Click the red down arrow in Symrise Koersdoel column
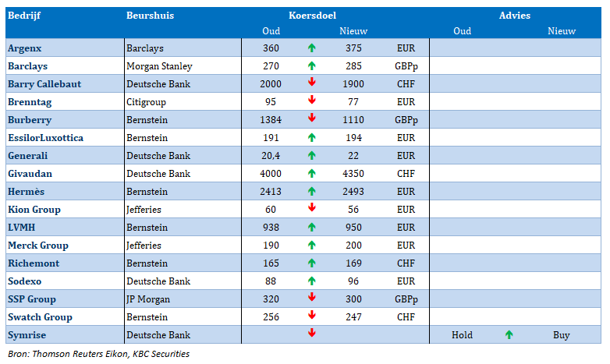610x364 pixels. [311, 333]
